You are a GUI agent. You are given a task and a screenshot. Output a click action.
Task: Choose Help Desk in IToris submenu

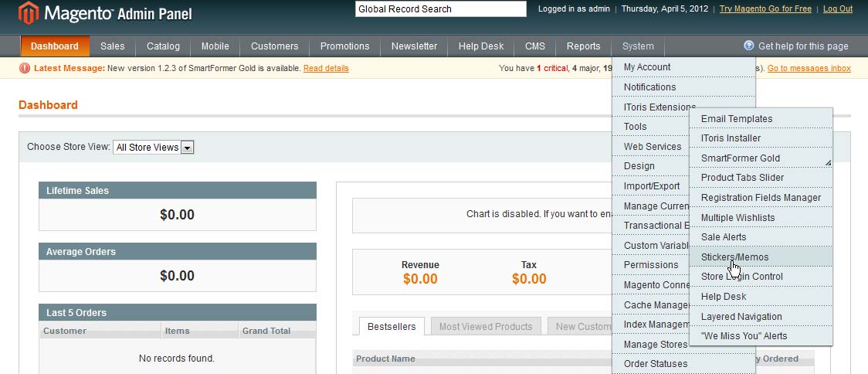click(x=761, y=297)
